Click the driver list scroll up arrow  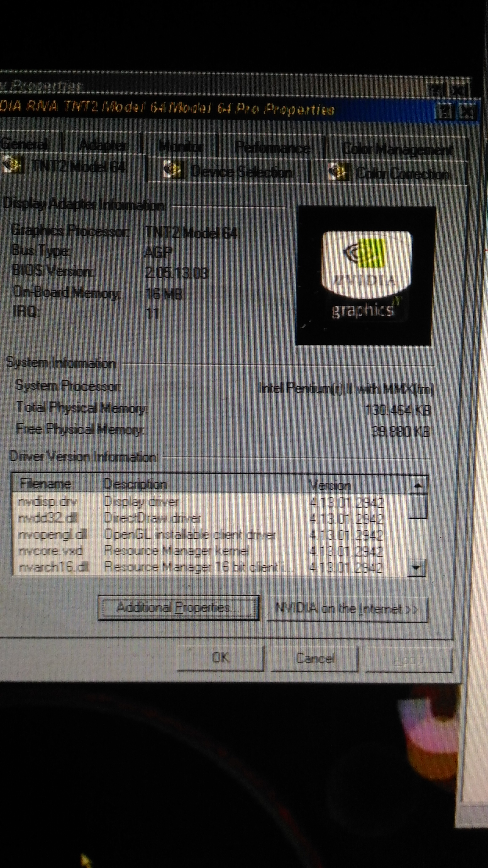point(418,485)
